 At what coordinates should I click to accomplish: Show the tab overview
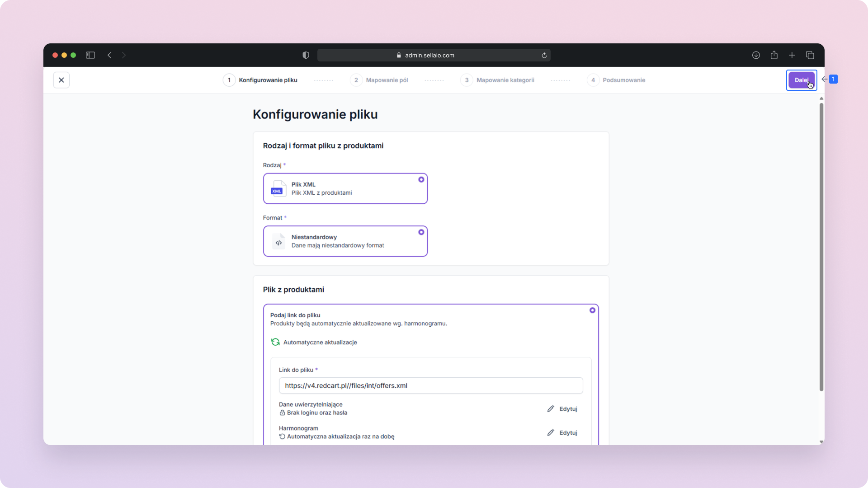pos(810,55)
